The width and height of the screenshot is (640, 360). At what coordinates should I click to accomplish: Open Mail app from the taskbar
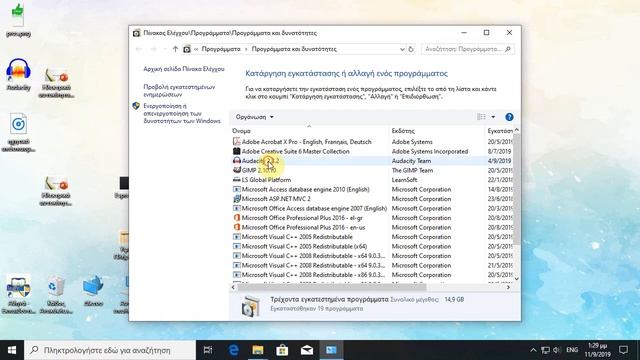click(307, 350)
